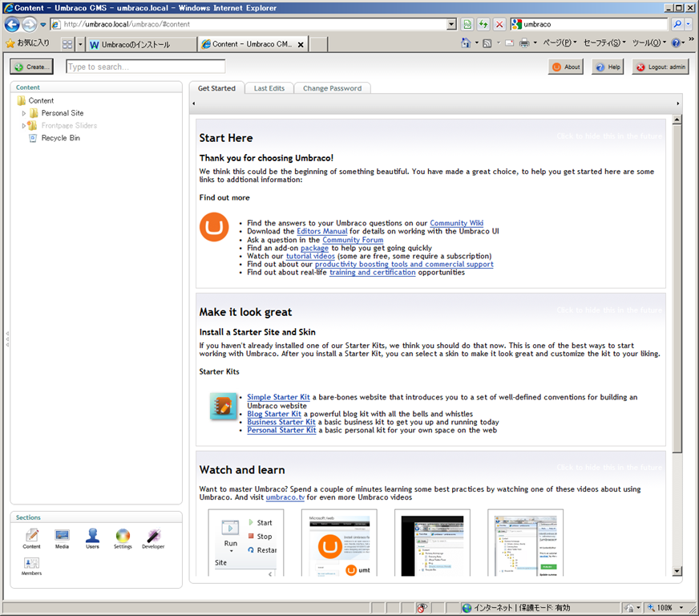Open the Media section icon
Image resolution: width=699 pixels, height=616 pixels.
pos(62,538)
